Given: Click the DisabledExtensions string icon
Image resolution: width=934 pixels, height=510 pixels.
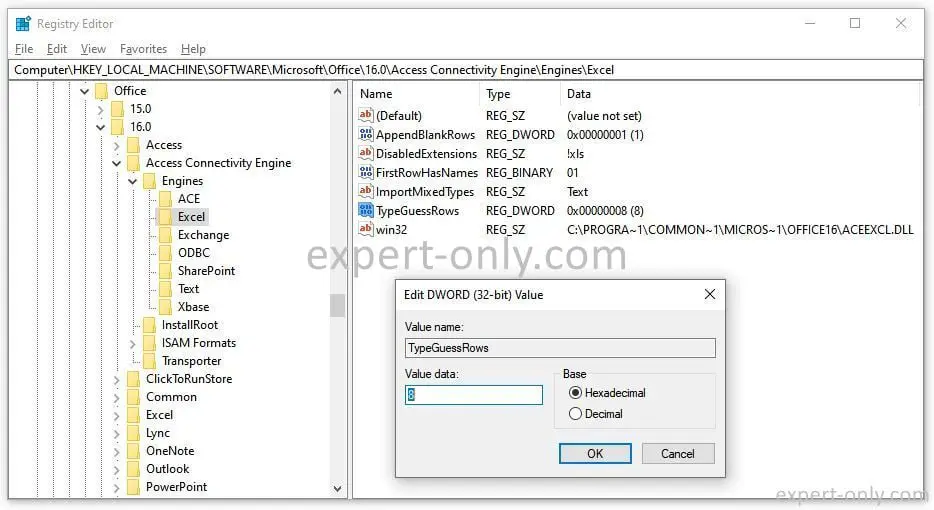Looking at the screenshot, I should [366, 153].
